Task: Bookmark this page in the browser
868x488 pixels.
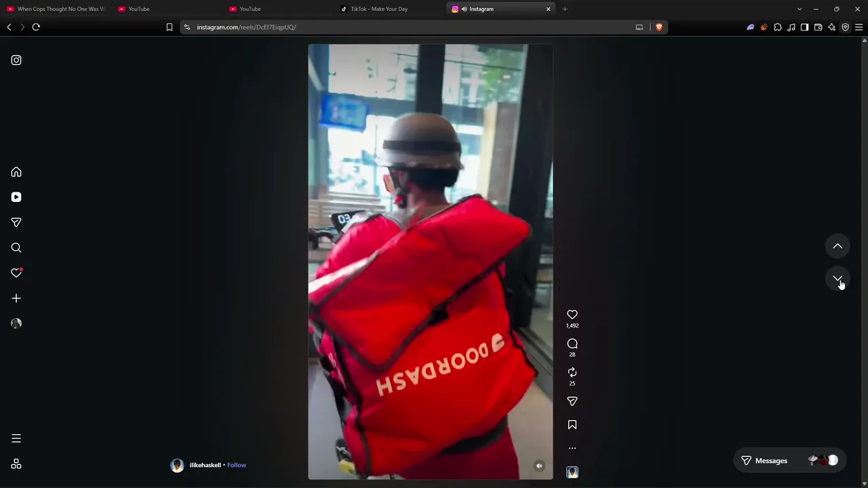Action: tap(170, 27)
